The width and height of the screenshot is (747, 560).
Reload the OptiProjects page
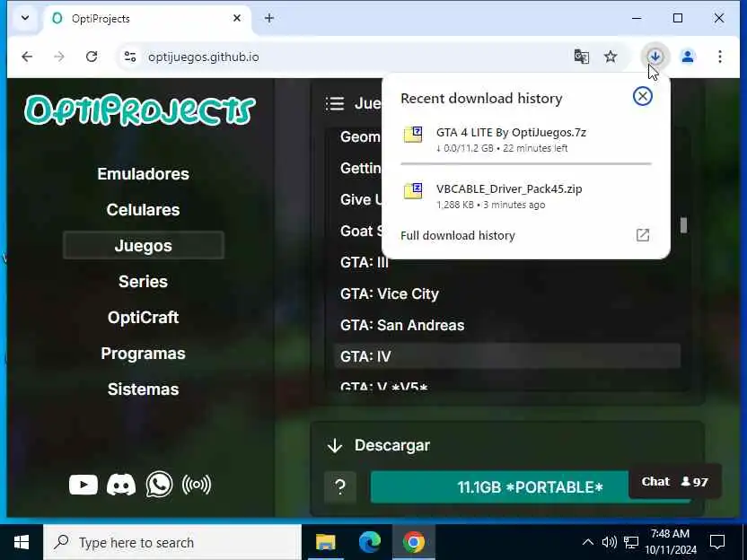(92, 57)
